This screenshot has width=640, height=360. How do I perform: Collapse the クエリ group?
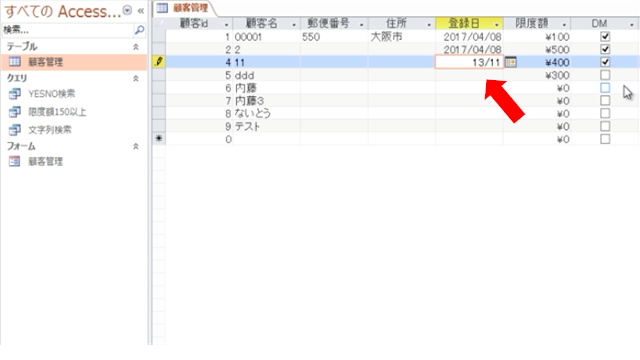[x=136, y=78]
